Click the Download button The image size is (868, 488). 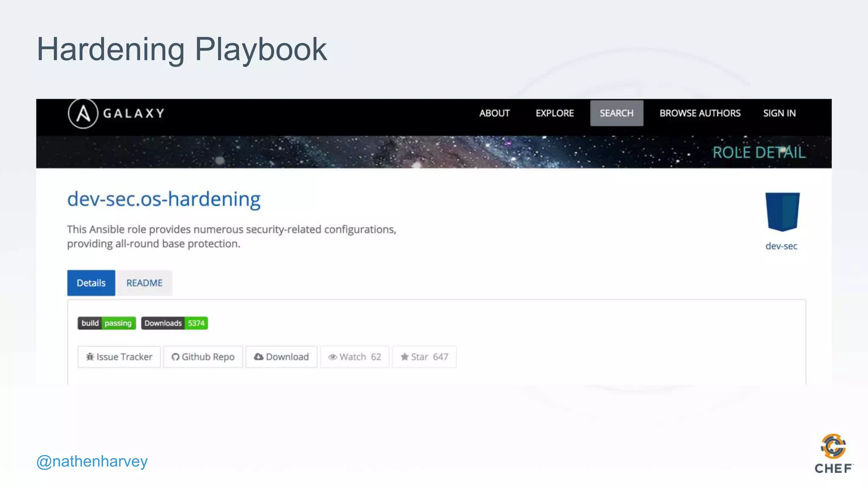(281, 357)
